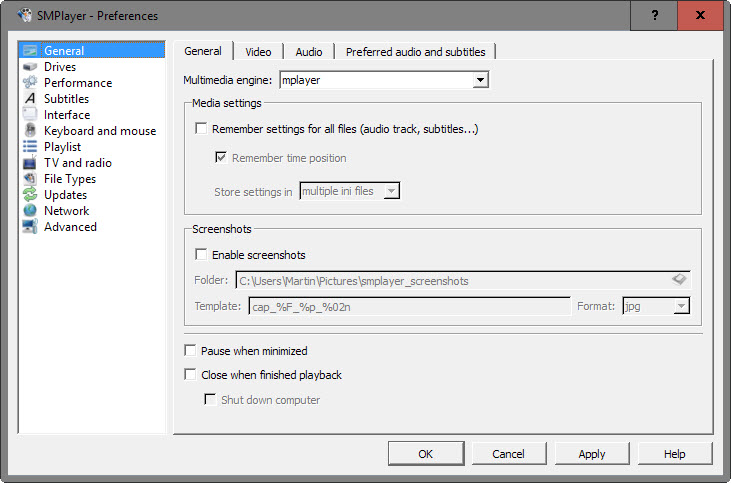Enable Pause when minimized
The image size is (731, 483).
pyautogui.click(x=190, y=351)
